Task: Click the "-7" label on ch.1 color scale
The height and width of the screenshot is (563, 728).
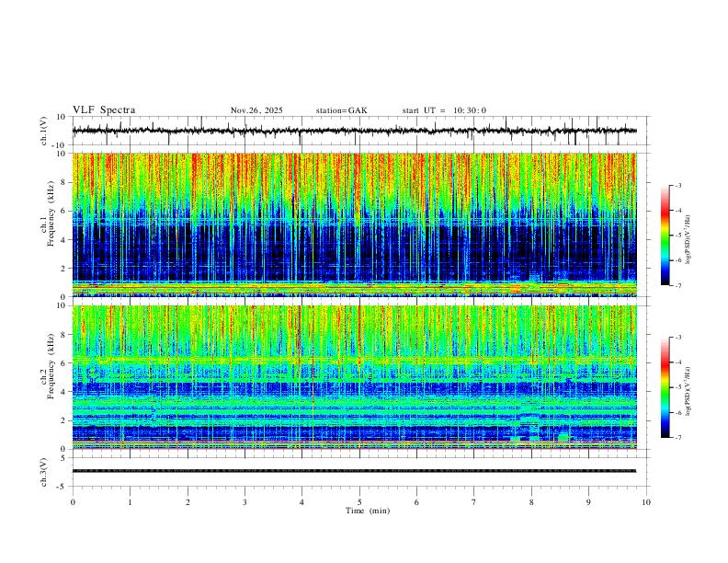Action: pyautogui.click(x=678, y=286)
